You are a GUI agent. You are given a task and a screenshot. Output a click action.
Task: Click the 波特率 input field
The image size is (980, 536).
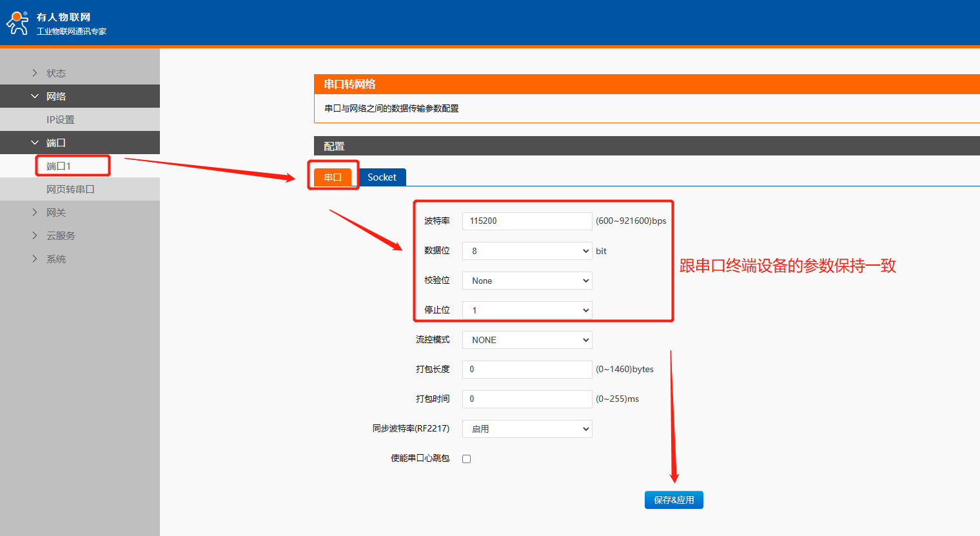(x=526, y=221)
